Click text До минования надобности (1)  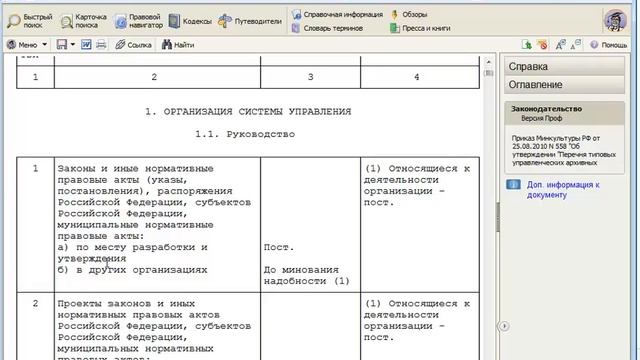(x=307, y=276)
